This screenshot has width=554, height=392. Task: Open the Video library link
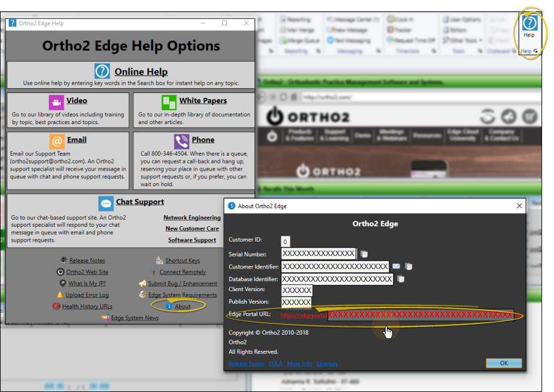[76, 101]
